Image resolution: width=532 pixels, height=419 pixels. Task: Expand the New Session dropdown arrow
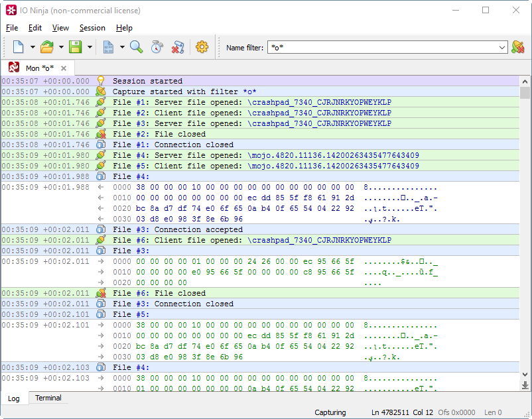[33, 47]
